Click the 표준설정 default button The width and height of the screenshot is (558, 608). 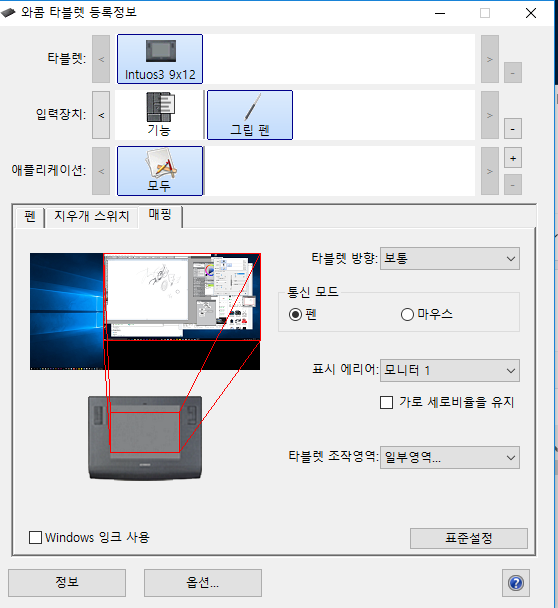tap(469, 538)
